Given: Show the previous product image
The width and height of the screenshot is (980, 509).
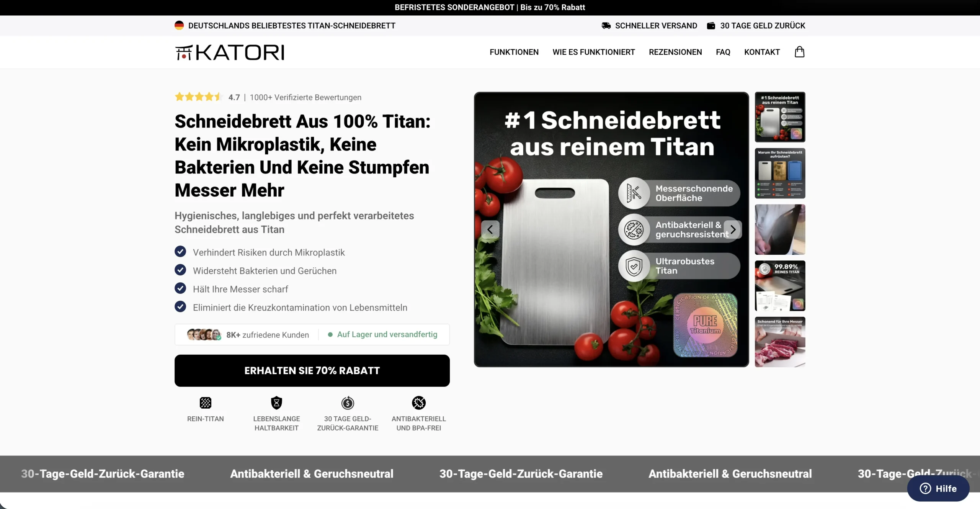Looking at the screenshot, I should 490,229.
